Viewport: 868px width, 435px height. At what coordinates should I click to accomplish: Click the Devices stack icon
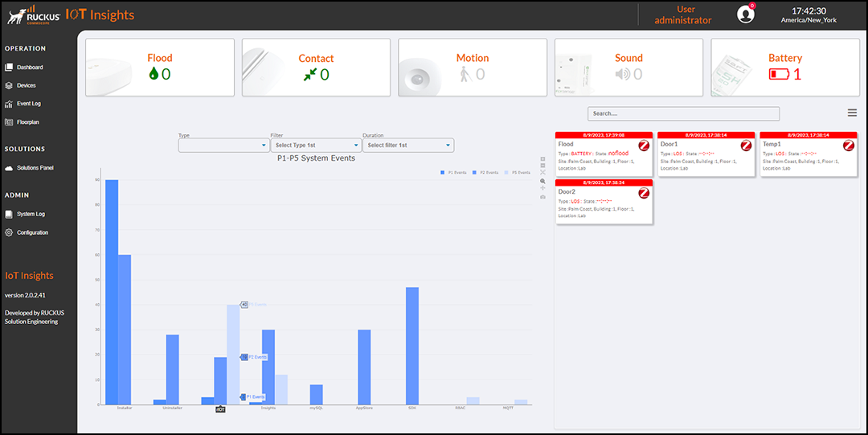tap(9, 85)
